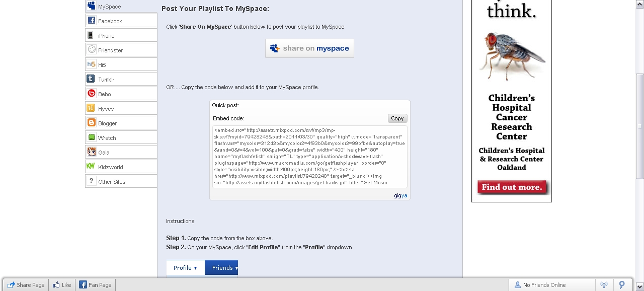The width and height of the screenshot is (644, 291).
Task: Click the Like thumbs-up in bottom bar
Action: pos(62,285)
